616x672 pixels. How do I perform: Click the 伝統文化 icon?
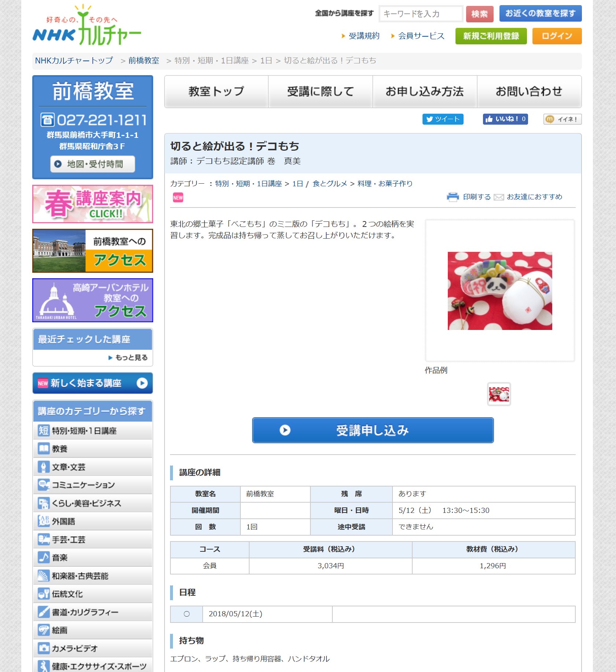[x=44, y=594]
